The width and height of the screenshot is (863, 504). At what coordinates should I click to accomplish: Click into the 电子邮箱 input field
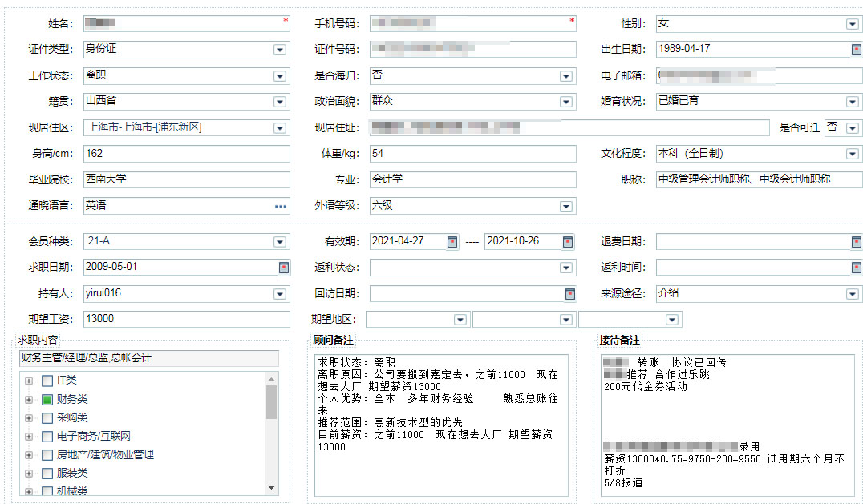click(x=760, y=76)
